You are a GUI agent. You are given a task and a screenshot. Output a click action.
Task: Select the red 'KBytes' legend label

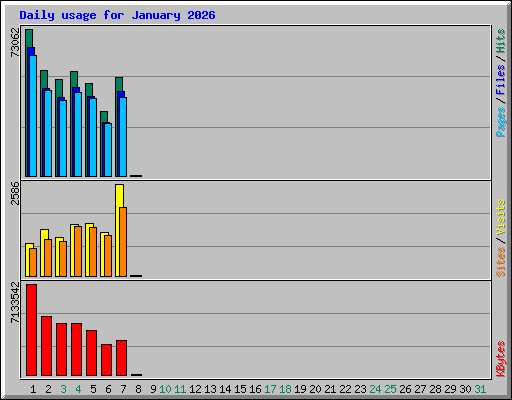[x=501, y=359]
